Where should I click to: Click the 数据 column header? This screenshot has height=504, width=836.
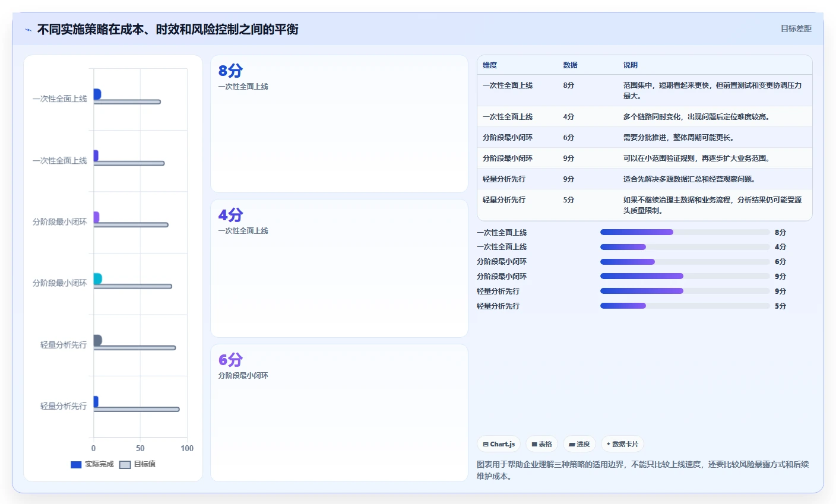coord(570,65)
